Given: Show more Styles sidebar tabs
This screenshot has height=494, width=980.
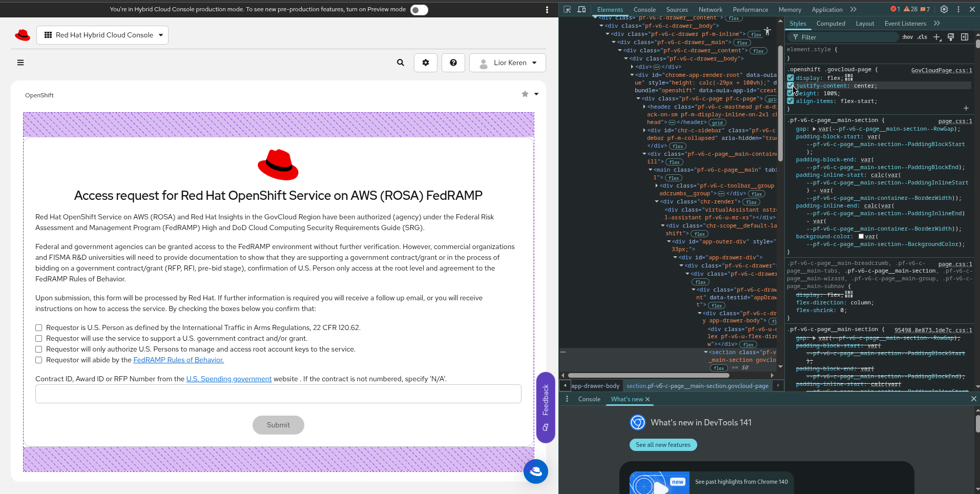Looking at the screenshot, I should click(937, 23).
